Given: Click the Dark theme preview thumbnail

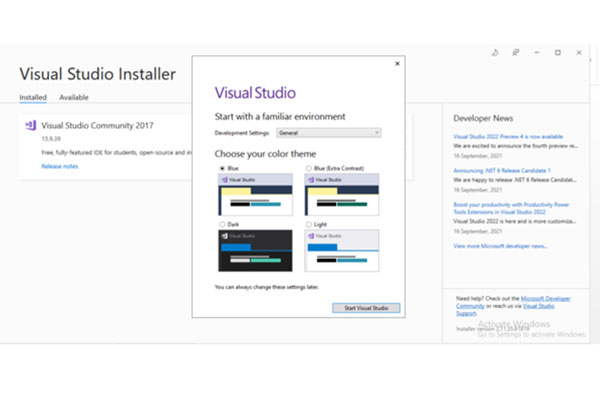Looking at the screenshot, I should pyautogui.click(x=255, y=251).
